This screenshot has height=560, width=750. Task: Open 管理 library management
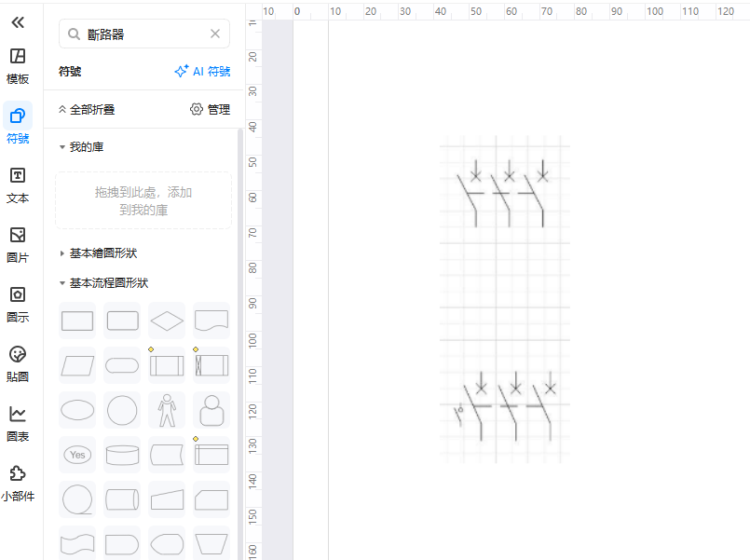tap(210, 109)
